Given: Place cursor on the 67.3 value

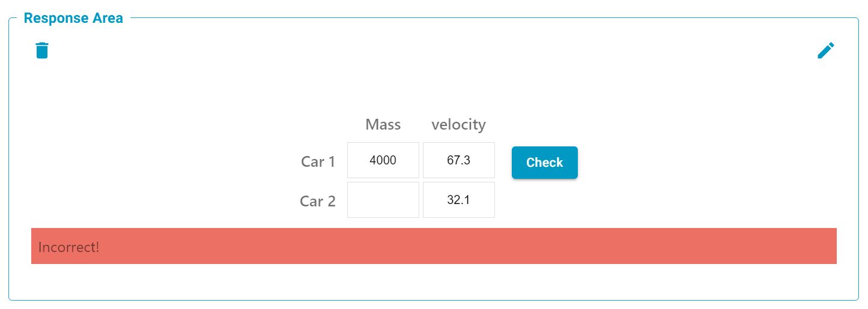Looking at the screenshot, I should tap(459, 160).
